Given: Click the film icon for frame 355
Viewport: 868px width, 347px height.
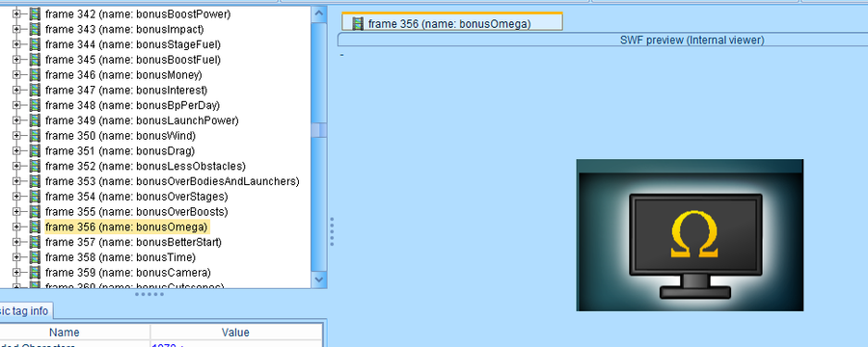Looking at the screenshot, I should pyautogui.click(x=36, y=211).
